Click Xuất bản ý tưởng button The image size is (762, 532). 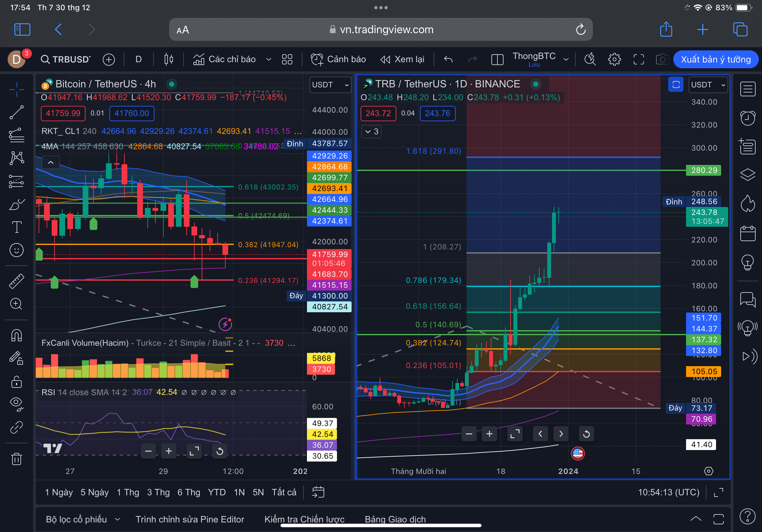pos(716,59)
